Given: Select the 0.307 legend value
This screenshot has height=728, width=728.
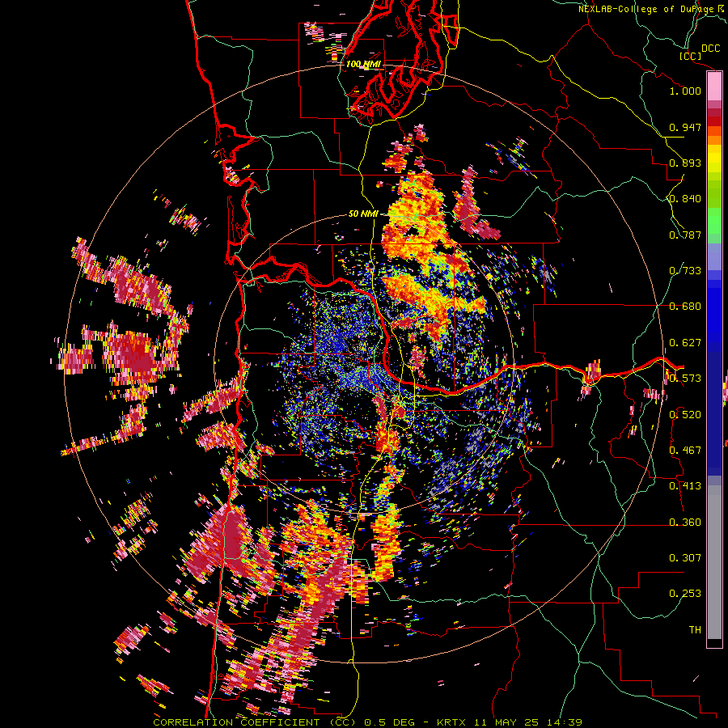Looking at the screenshot, I should point(685,558).
